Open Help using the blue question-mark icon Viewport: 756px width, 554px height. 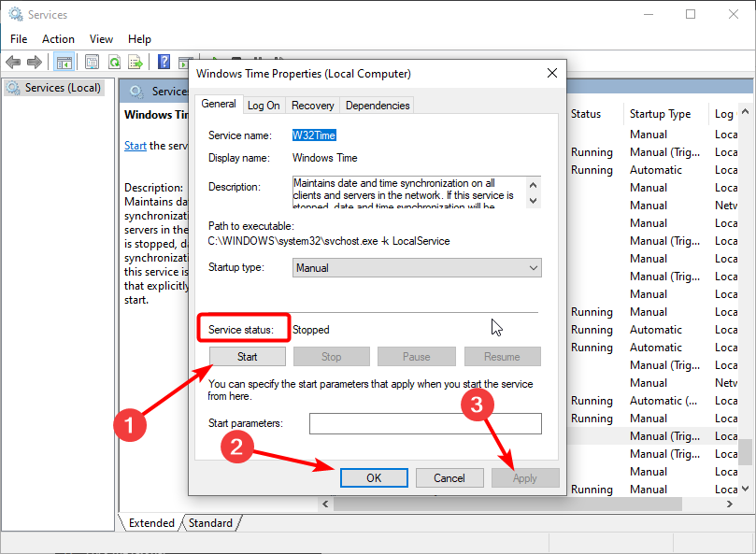(164, 63)
